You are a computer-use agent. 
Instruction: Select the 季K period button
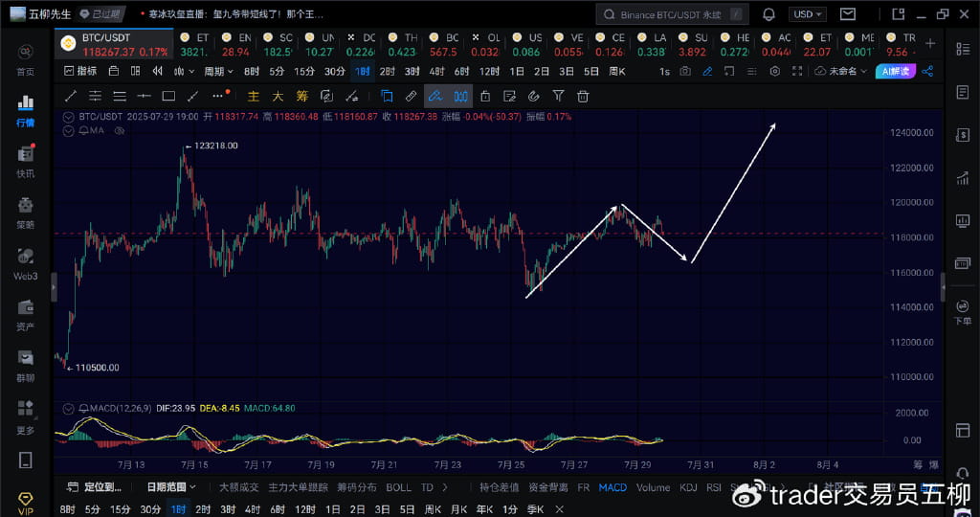[535, 509]
